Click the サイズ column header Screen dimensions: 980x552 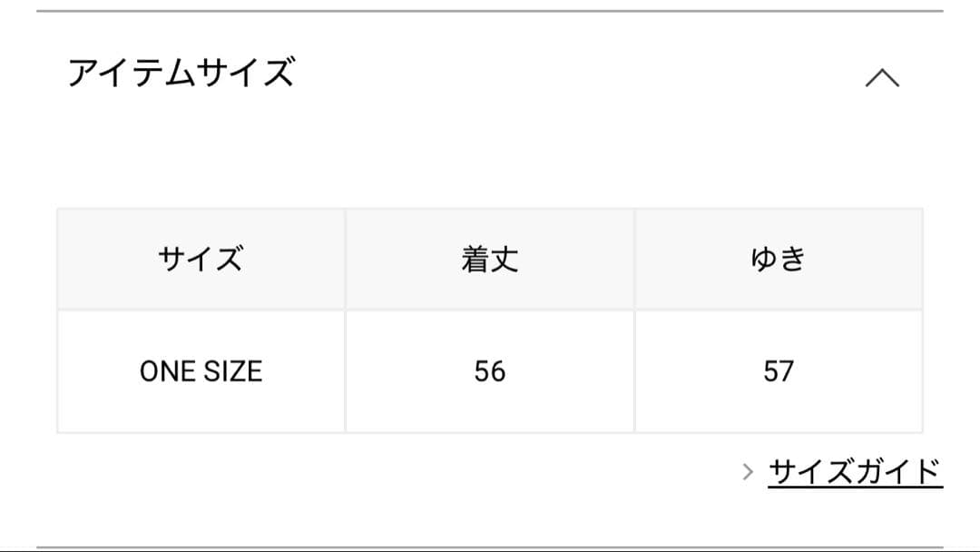click(201, 258)
